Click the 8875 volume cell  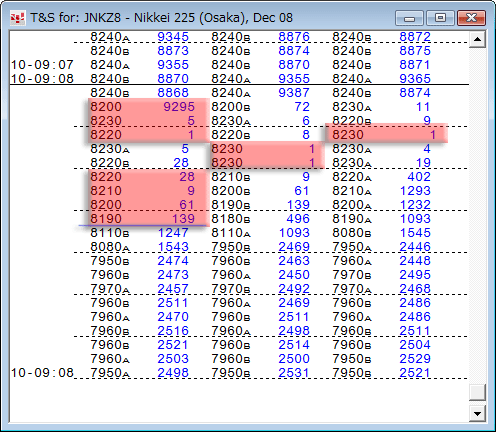415,51
